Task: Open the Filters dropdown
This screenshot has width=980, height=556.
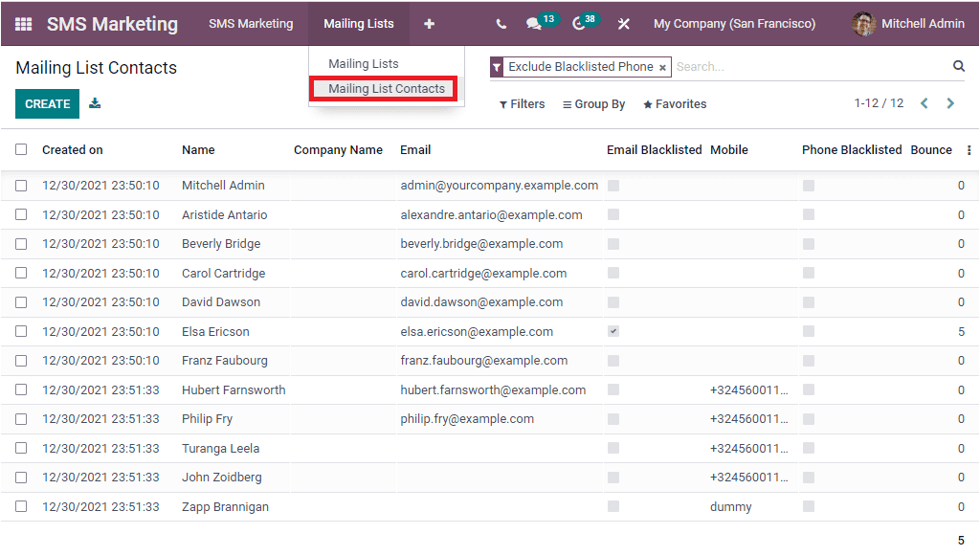Action: (x=522, y=103)
